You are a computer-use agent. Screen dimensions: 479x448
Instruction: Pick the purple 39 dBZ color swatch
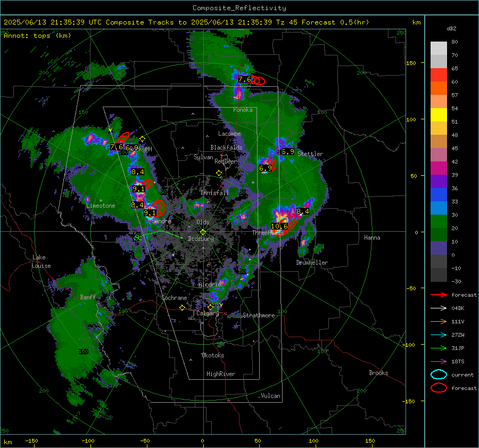pos(439,181)
